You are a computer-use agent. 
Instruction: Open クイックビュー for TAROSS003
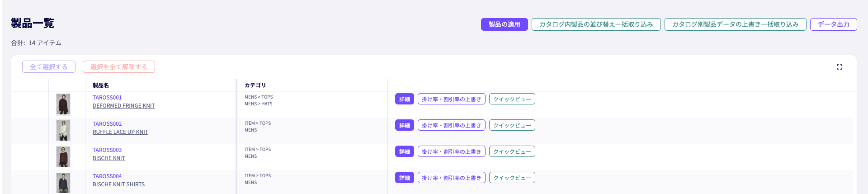coord(512,151)
